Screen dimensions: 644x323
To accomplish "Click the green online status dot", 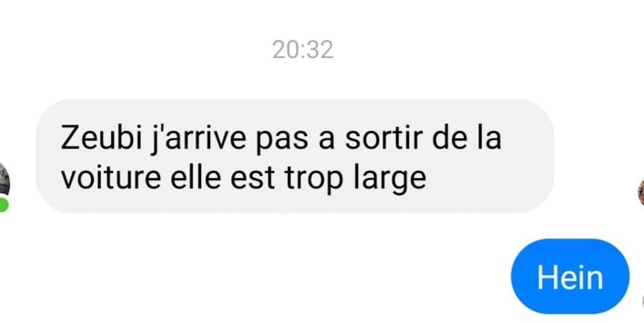I will tap(3, 204).
